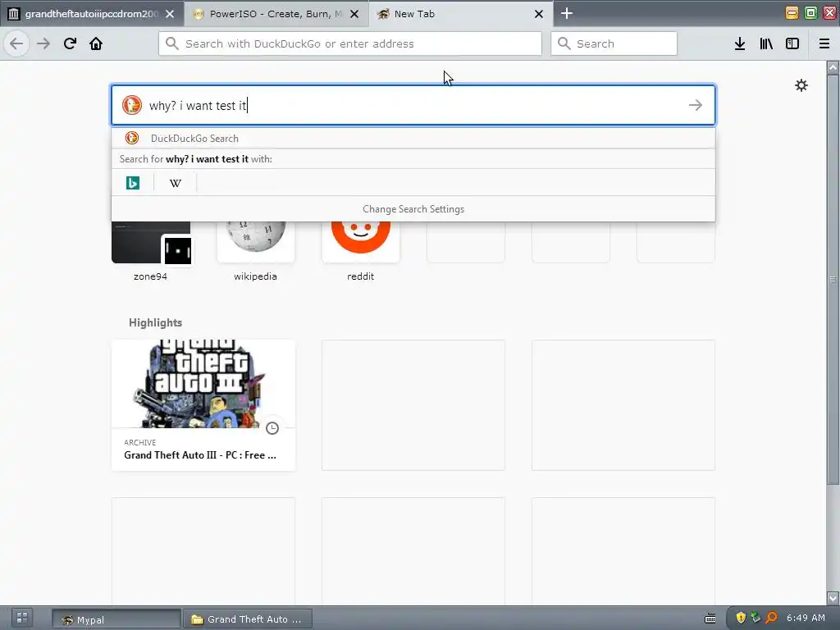Switch to the grandtheftautoiiipccdrom tab

click(92, 14)
